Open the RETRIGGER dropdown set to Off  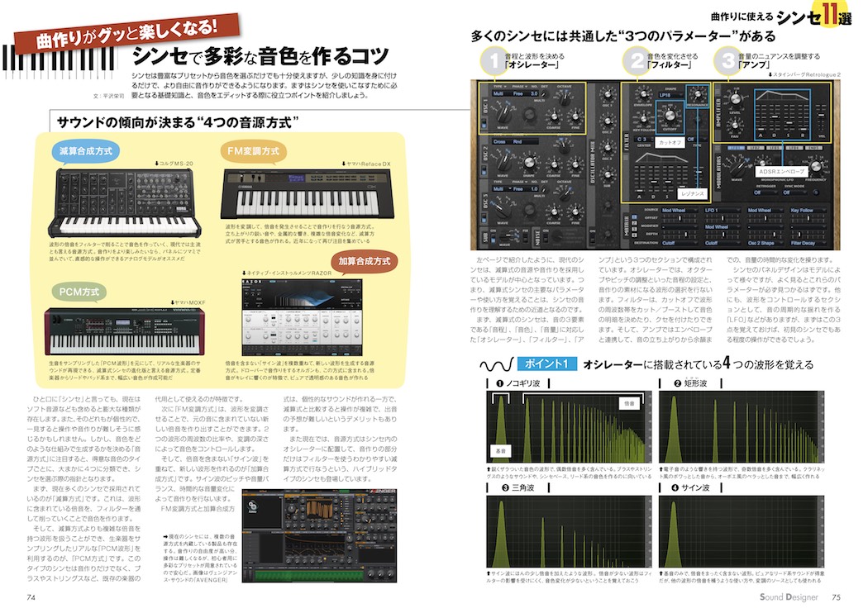[764, 192]
